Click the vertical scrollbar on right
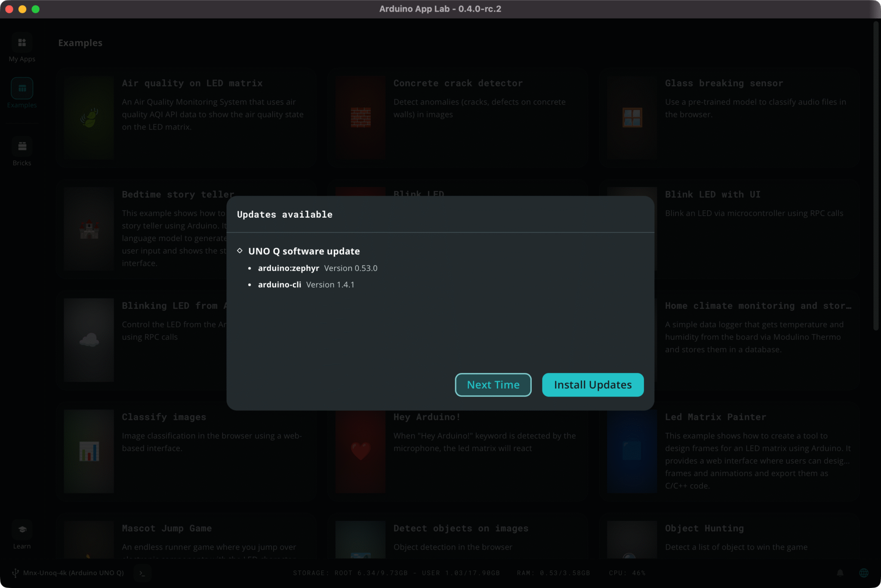The width and height of the screenshot is (881, 588). [x=875, y=176]
